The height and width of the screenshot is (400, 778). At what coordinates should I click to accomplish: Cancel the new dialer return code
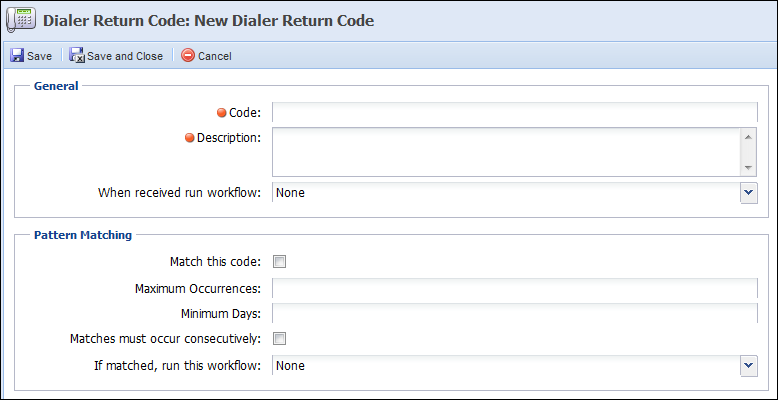[x=206, y=56]
